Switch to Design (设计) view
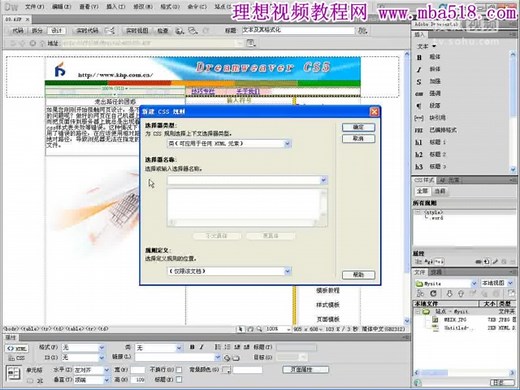Image resolution: width=520 pixels, height=390 pixels. pyautogui.click(x=57, y=31)
